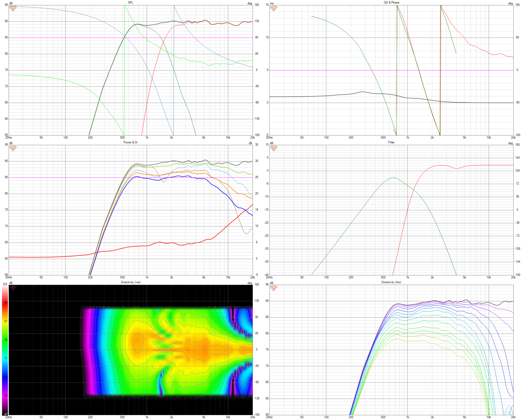
Task: Click the 47 value at color scale bottom
Action: pyautogui.click(x=6, y=414)
